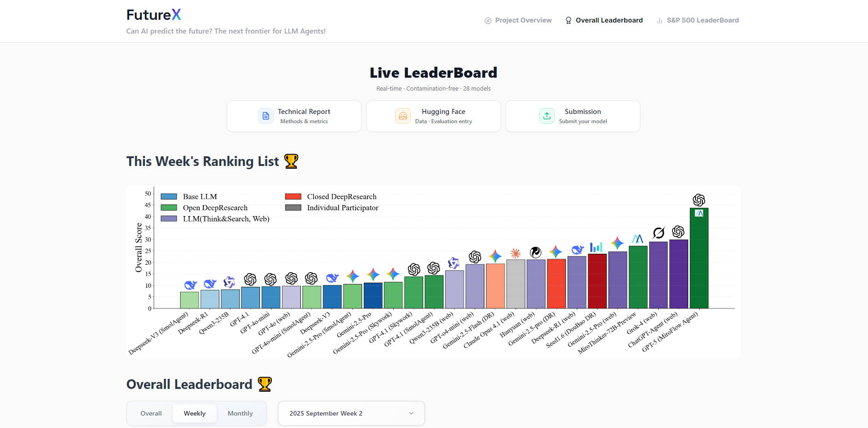The width and height of the screenshot is (868, 428).
Task: Click the OpenAI logo above the tallest bar
Action: click(699, 200)
